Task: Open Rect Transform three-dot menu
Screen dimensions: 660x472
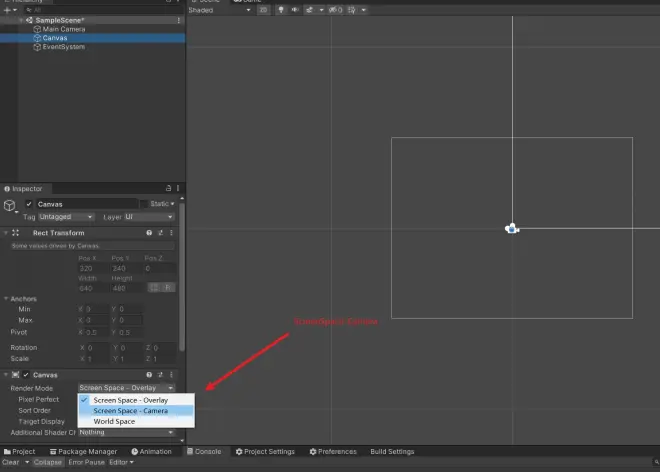Action: click(x=171, y=233)
